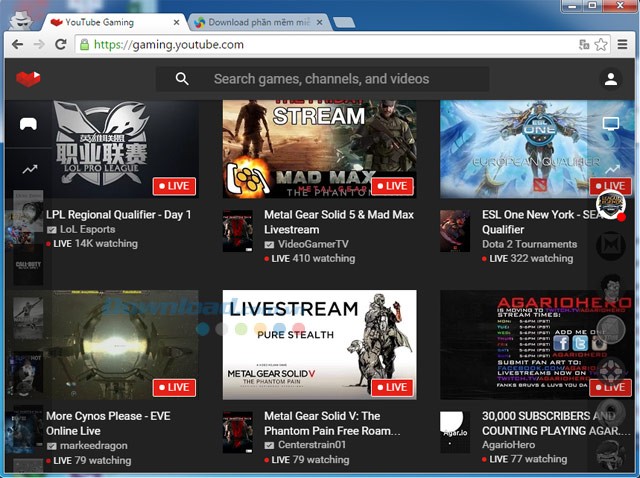Open the LOL Pro League live thumbnail
The image size is (640, 478).
pos(126,149)
